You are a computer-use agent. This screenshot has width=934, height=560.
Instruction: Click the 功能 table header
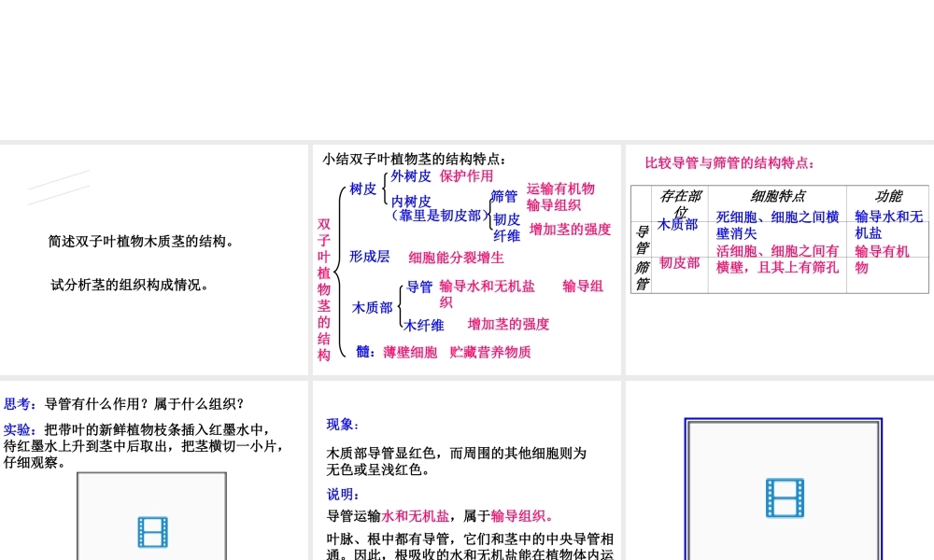[888, 196]
